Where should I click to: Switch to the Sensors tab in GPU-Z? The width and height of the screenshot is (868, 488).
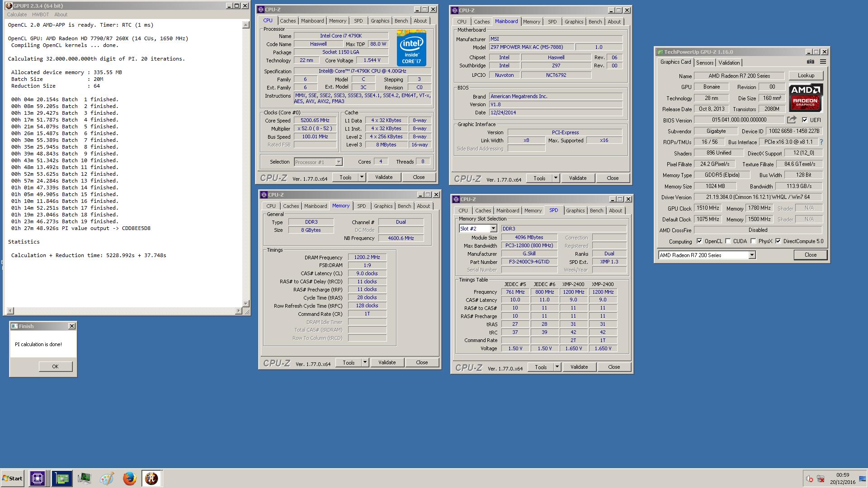click(705, 63)
